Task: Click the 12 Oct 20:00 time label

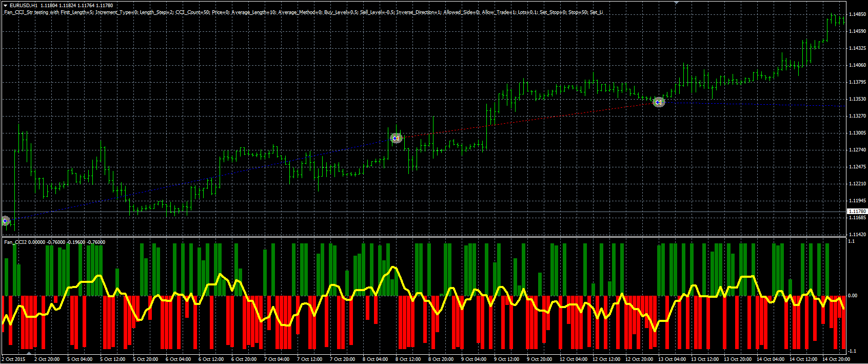Action: tap(639, 359)
